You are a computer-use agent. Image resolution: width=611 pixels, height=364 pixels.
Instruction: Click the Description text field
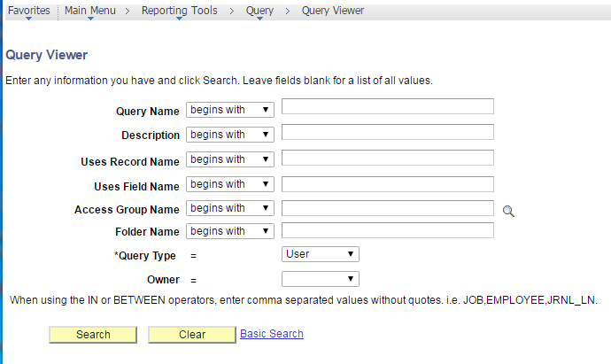(388, 132)
